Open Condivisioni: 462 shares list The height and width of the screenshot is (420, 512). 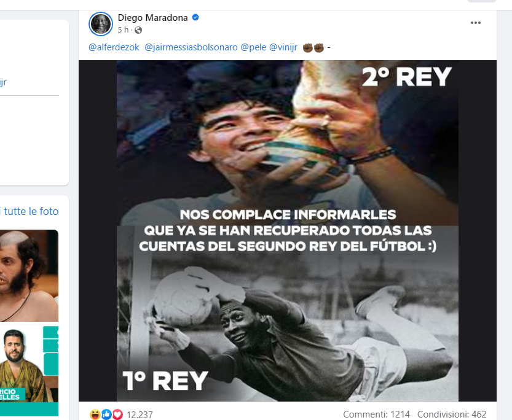pos(452,414)
